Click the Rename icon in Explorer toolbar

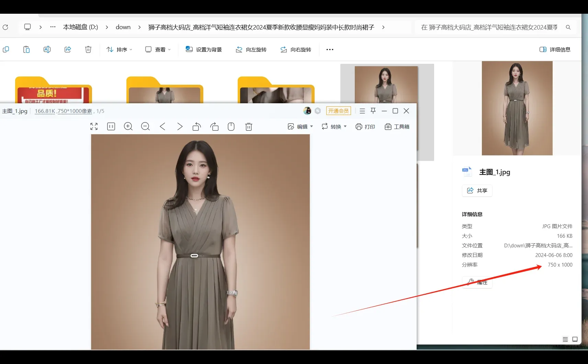tap(47, 49)
